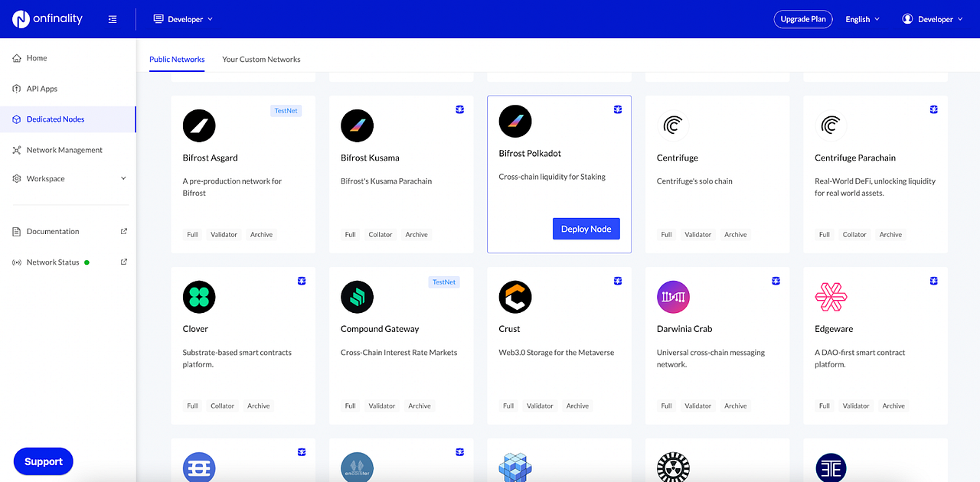The image size is (980, 482).
Task: Click Full tag on Centrifuge Parachain card
Action: tap(825, 235)
